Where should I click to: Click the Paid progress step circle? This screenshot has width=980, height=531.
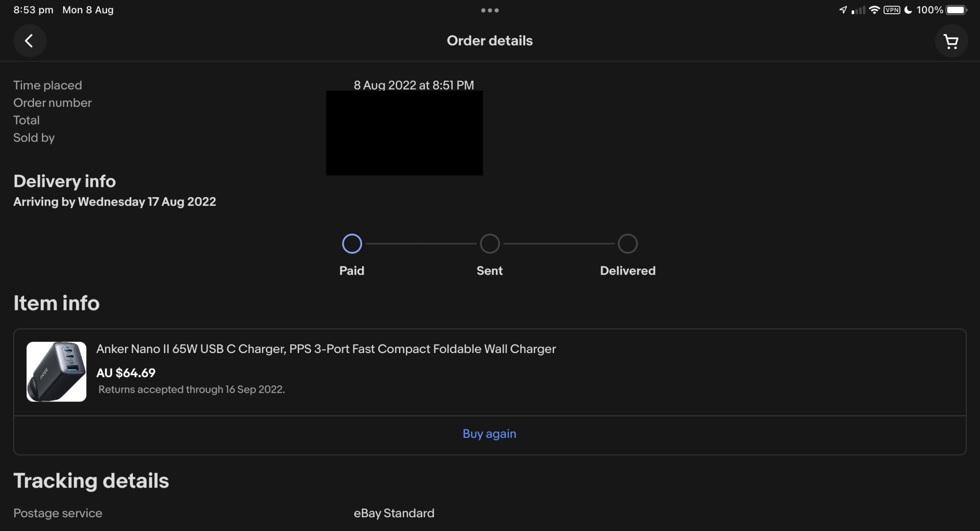click(x=352, y=244)
